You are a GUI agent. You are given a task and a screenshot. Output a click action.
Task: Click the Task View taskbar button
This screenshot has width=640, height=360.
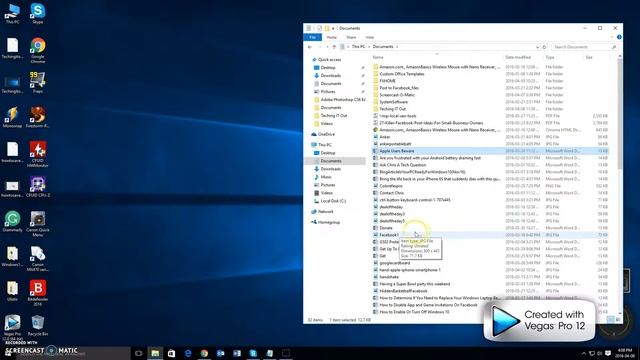(x=139, y=353)
